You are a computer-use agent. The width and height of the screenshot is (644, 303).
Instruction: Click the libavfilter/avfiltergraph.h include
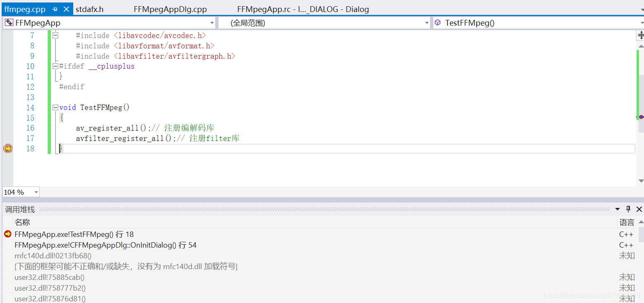[174, 56]
